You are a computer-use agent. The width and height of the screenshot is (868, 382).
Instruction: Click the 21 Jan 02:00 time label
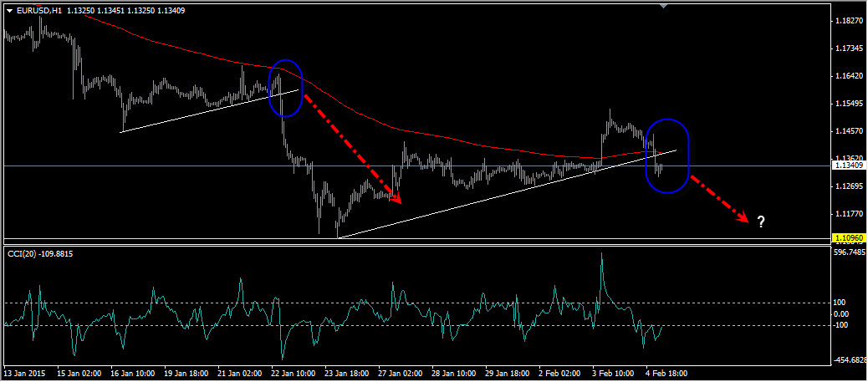240,373
